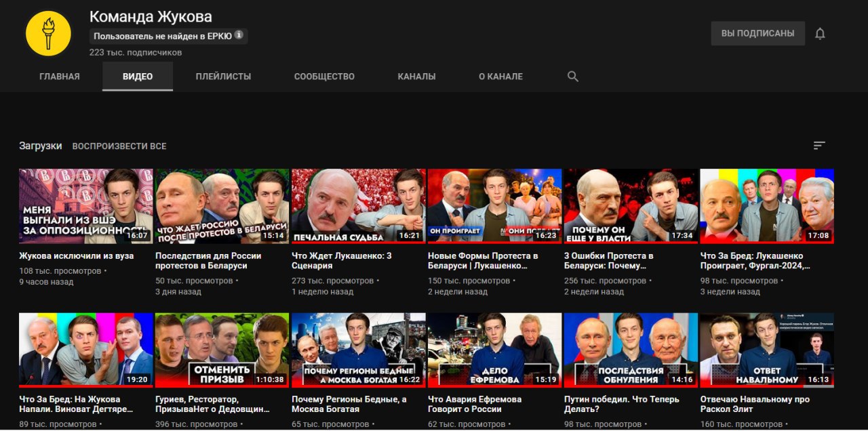868x431 pixels.
Task: Click the 1:10:38 duration badge
Action: 270,379
